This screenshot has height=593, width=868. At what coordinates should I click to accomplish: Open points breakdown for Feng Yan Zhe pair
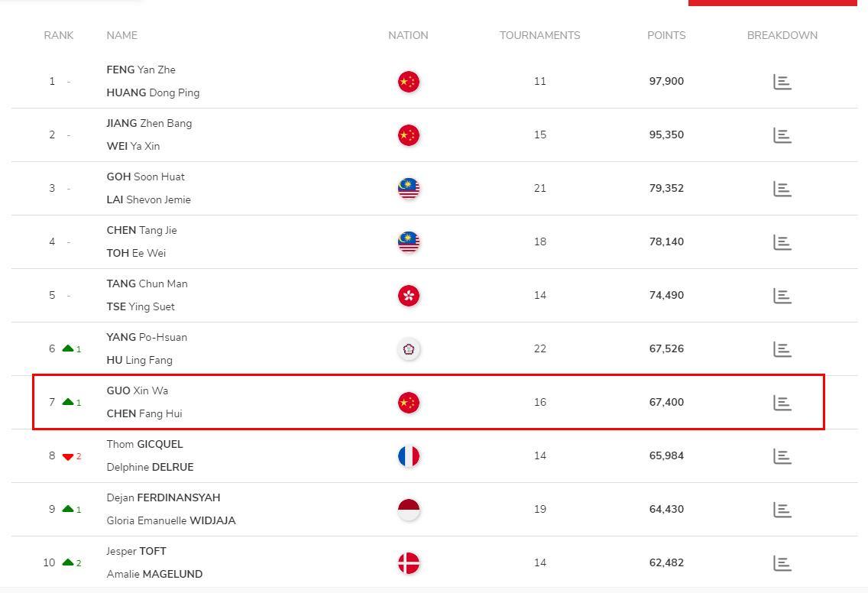click(x=782, y=82)
